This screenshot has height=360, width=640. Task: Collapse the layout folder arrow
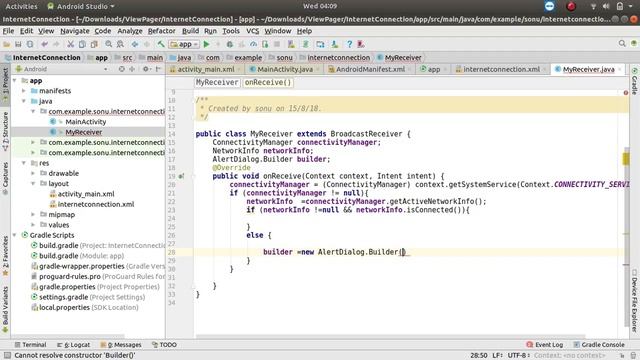pos(33,184)
